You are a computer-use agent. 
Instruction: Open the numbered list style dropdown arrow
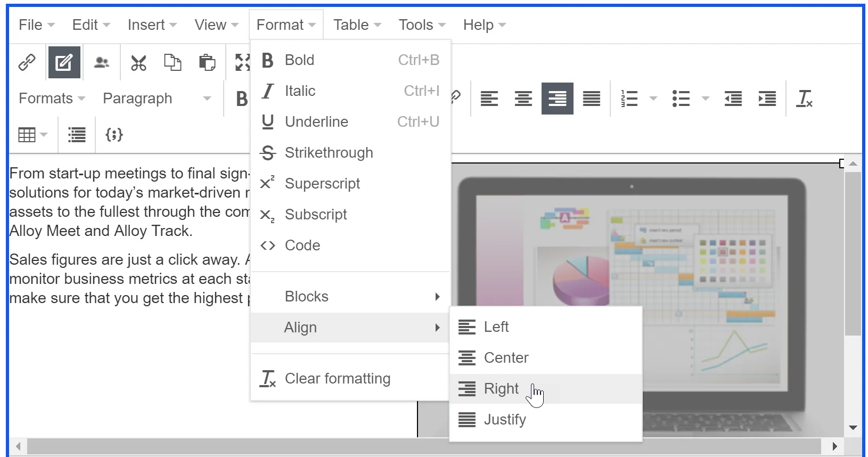tap(653, 99)
